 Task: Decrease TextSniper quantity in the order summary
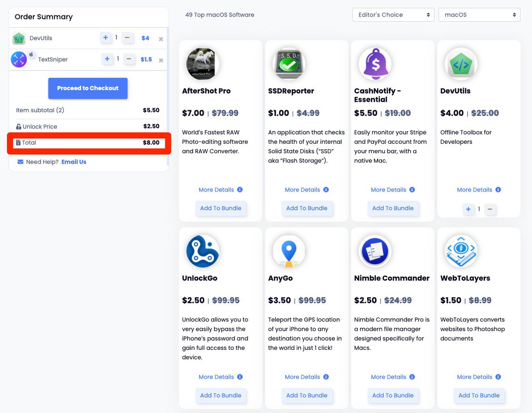[x=129, y=59]
